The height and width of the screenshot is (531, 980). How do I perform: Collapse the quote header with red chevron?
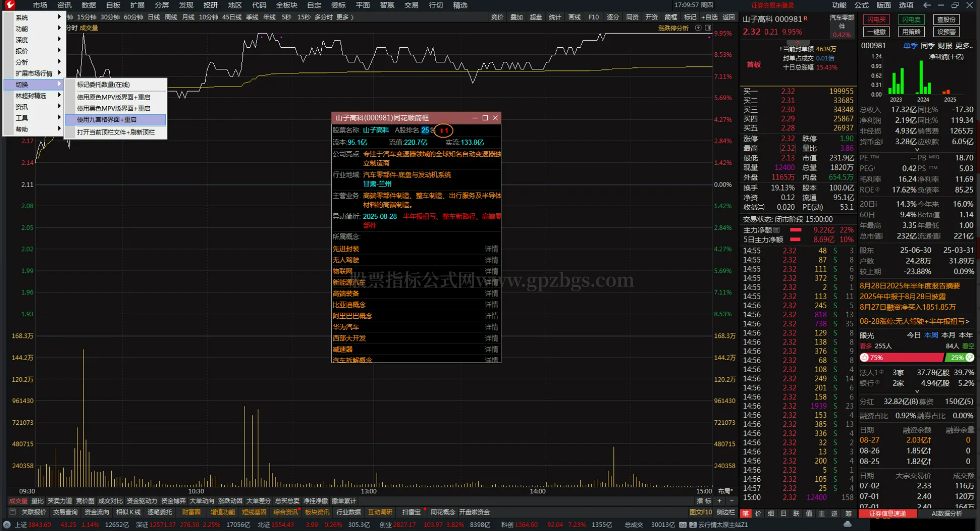point(797,42)
